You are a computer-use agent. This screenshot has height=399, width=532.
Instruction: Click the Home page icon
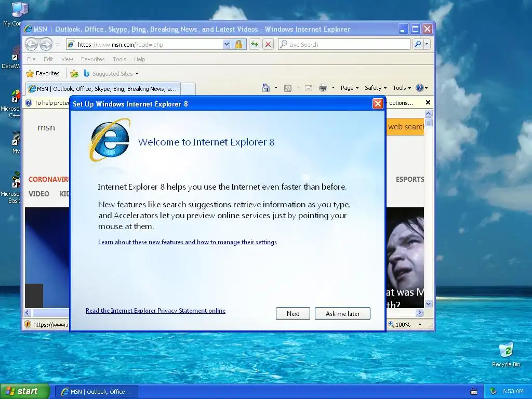click(266, 88)
